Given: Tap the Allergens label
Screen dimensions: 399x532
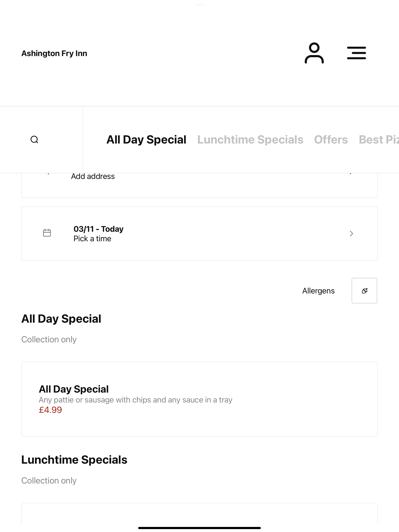Looking at the screenshot, I should tap(318, 291).
